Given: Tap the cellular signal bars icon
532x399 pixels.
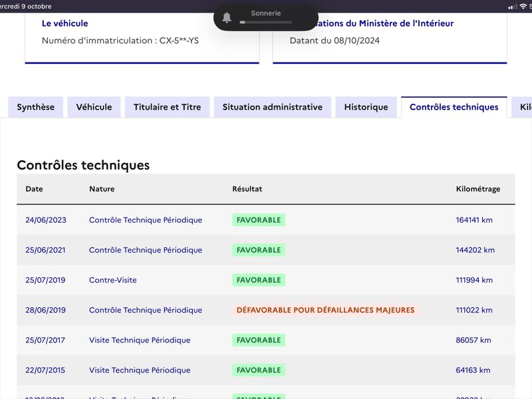Looking at the screenshot, I should [x=513, y=7].
